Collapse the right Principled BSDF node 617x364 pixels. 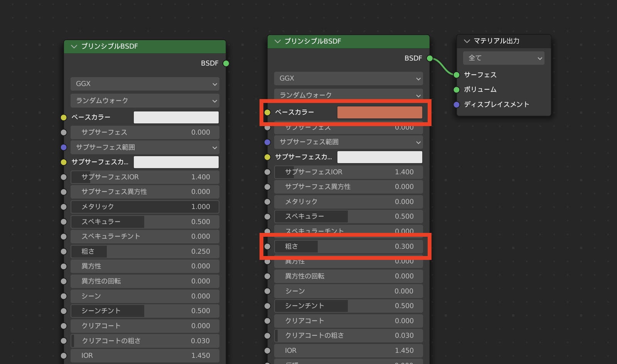277,41
